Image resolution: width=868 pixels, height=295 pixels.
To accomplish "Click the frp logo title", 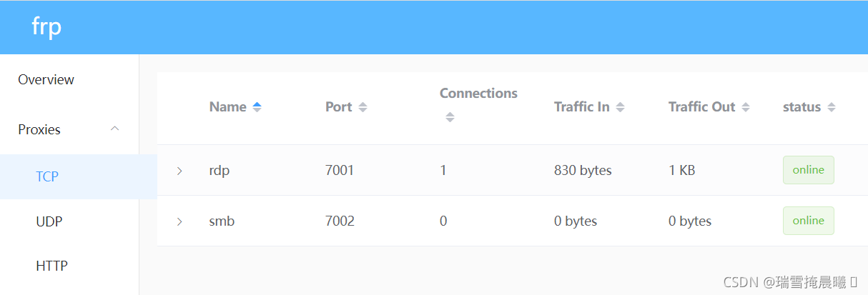I will tap(46, 27).
